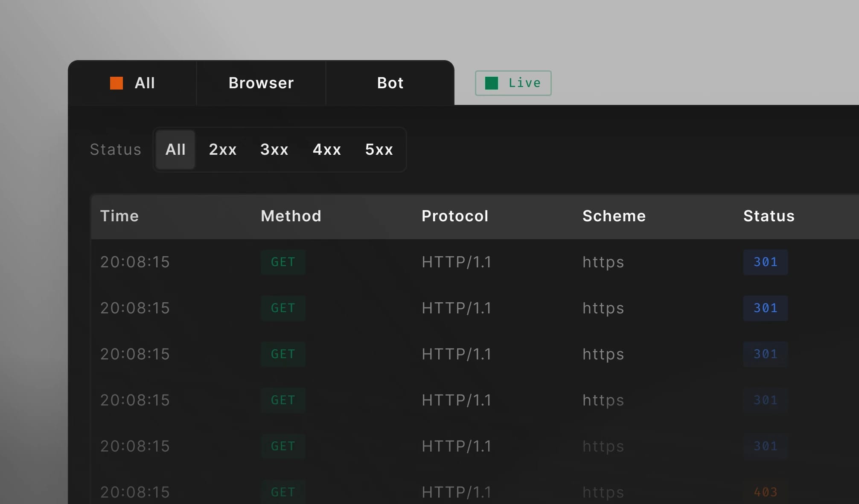The image size is (859, 504).
Task: Switch to the Browser tab
Action: (261, 83)
